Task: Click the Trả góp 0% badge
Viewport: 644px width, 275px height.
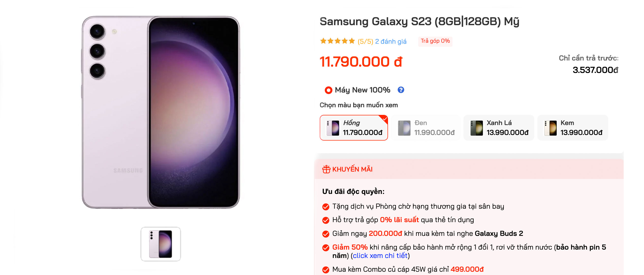Action: (435, 41)
